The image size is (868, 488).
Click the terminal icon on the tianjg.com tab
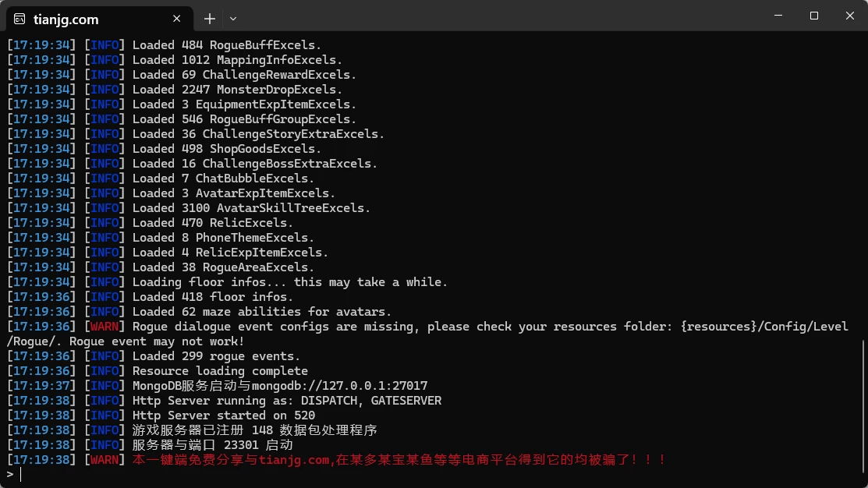click(19, 19)
